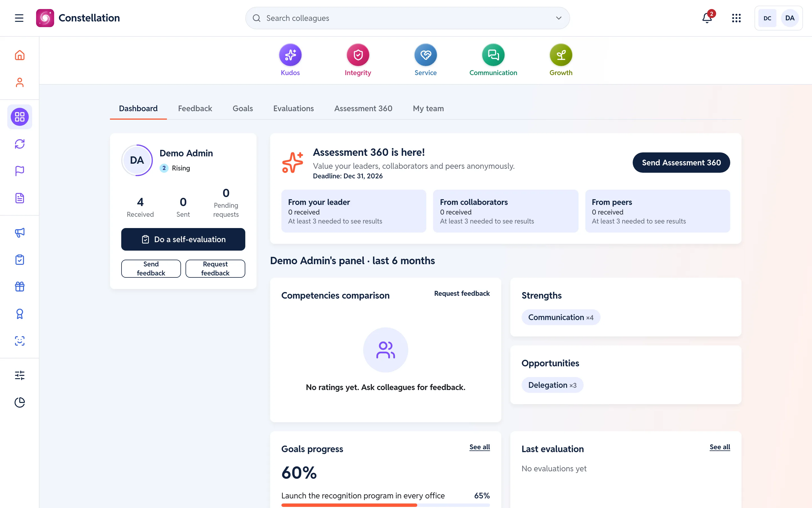Click the DA profile picture in card

click(137, 160)
